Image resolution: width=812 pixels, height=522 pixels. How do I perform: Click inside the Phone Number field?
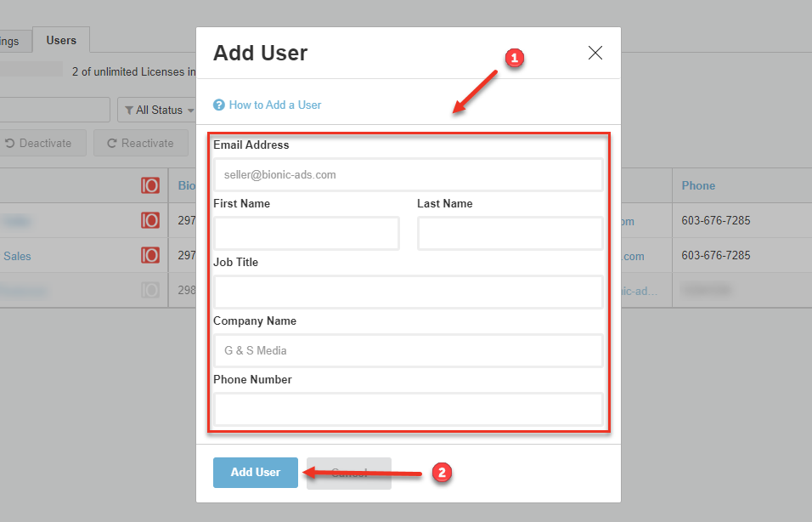[x=408, y=409]
